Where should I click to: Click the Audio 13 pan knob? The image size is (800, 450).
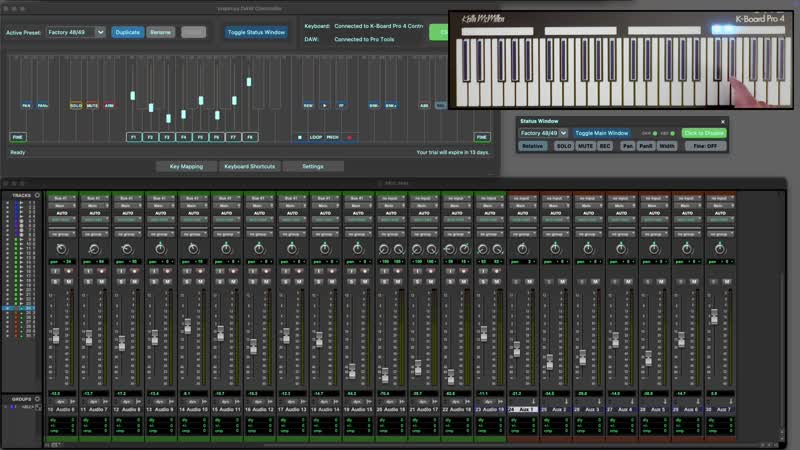(292, 249)
